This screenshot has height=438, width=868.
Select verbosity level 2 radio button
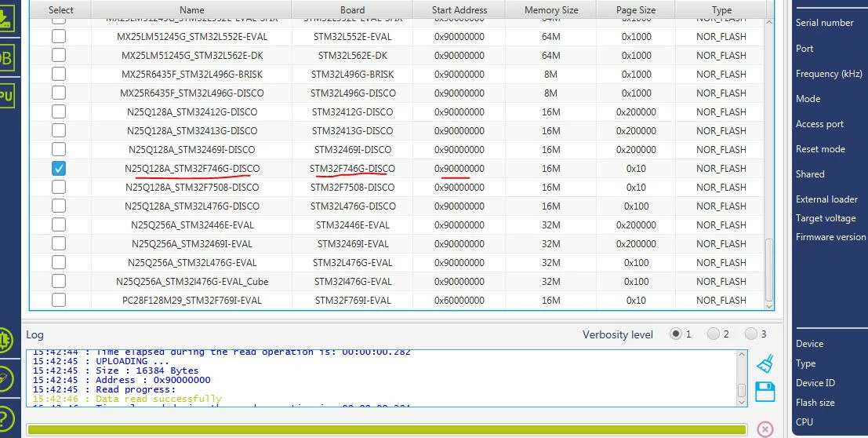pos(713,334)
